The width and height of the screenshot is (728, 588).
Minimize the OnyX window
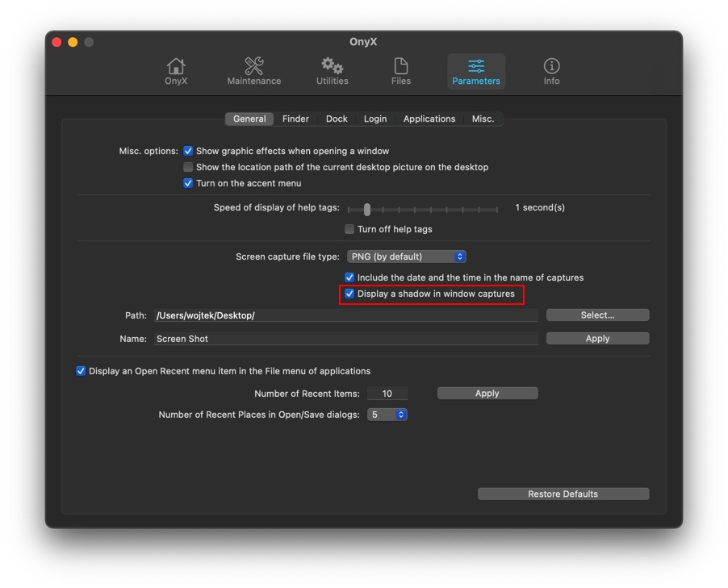pyautogui.click(x=73, y=42)
